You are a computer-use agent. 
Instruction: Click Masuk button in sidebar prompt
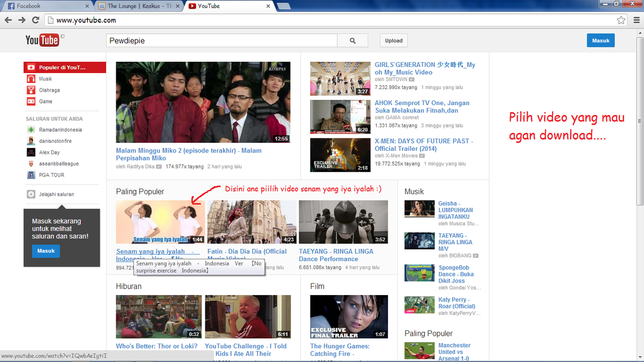(x=46, y=251)
